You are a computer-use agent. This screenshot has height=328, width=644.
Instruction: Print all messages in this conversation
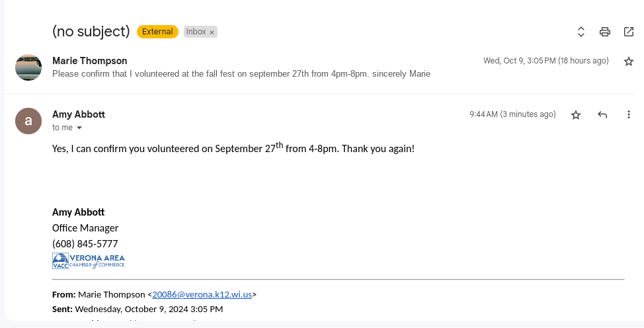[x=604, y=32]
